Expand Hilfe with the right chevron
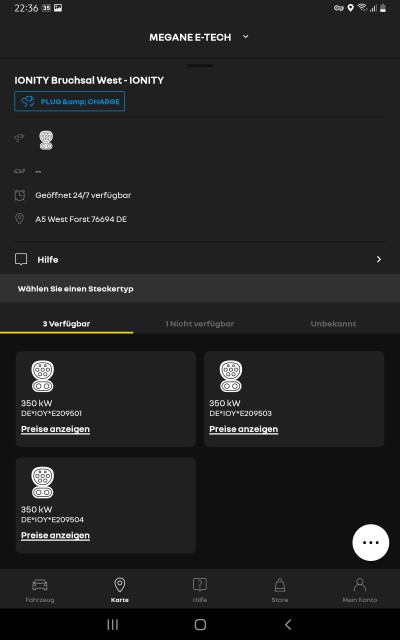 (379, 259)
